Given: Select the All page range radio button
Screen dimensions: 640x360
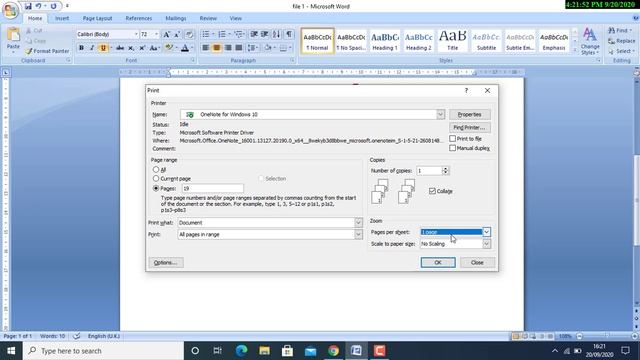Looking at the screenshot, I should (x=156, y=169).
